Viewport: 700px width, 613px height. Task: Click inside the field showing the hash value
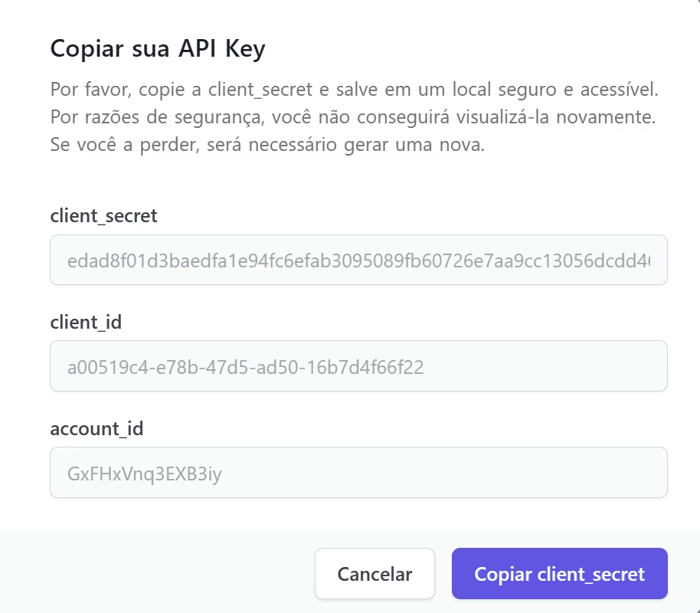358,260
